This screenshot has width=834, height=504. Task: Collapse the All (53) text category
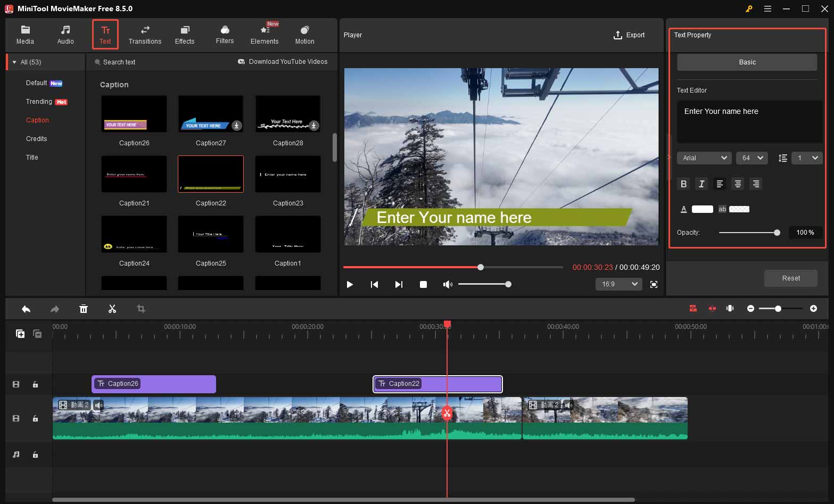(14, 62)
